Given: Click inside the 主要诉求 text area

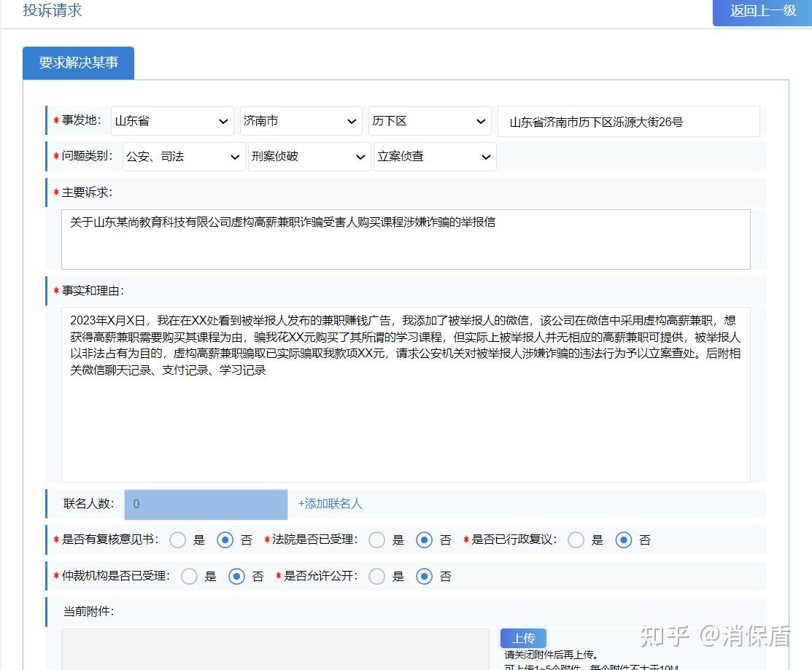Looking at the screenshot, I should point(406,239).
